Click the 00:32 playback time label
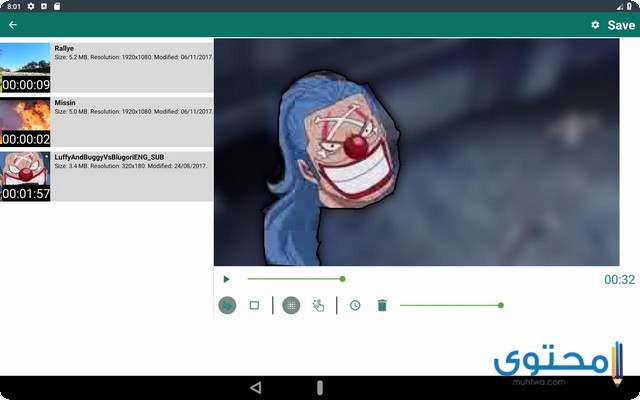The height and width of the screenshot is (400, 640). (x=620, y=280)
